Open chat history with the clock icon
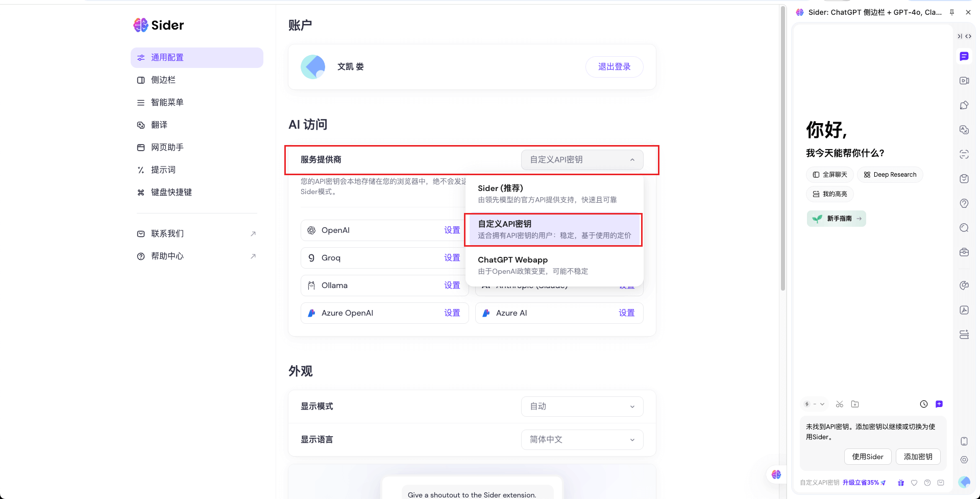980x499 pixels. point(924,404)
